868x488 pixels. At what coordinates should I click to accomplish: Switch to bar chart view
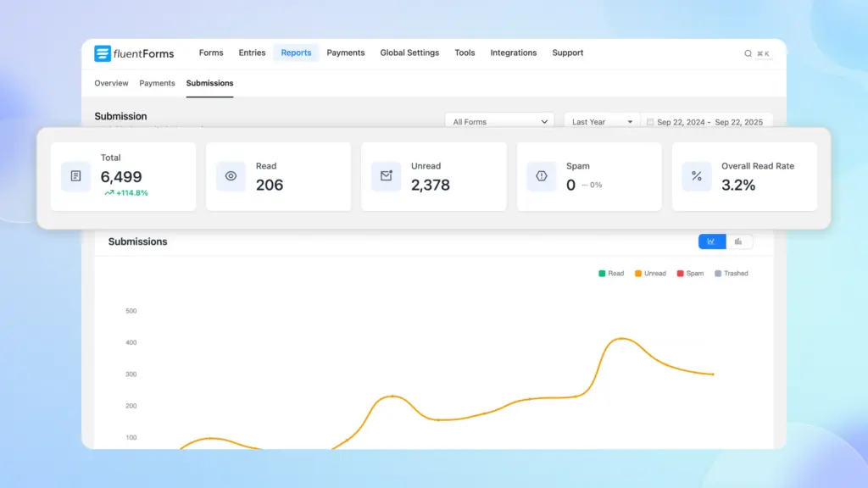[x=738, y=241]
